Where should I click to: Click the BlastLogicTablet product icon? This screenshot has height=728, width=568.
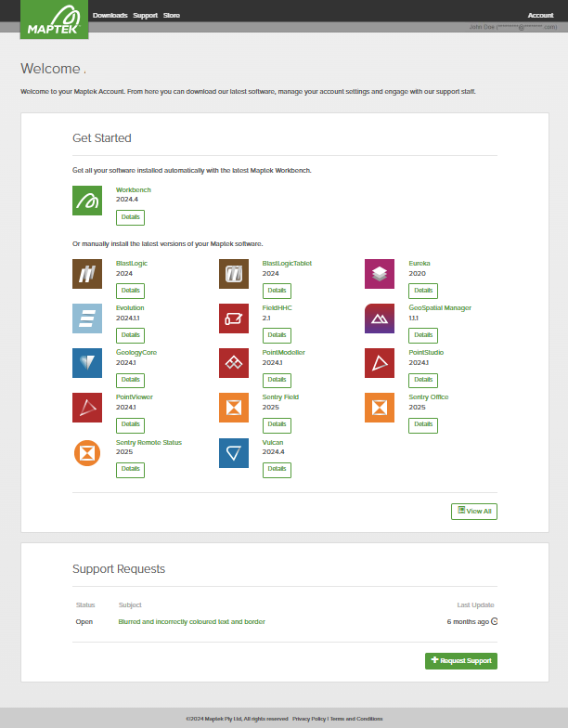click(x=234, y=274)
